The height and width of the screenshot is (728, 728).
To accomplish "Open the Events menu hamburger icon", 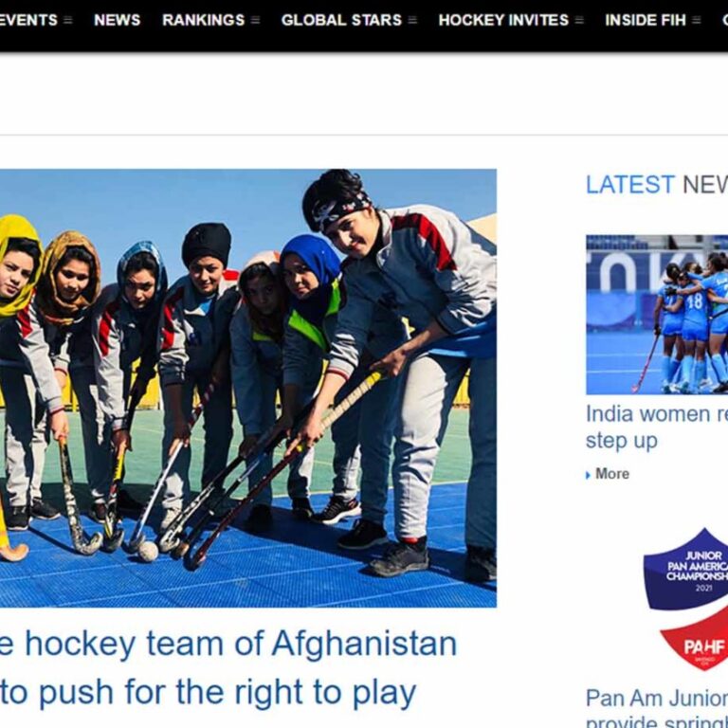I will point(68,20).
